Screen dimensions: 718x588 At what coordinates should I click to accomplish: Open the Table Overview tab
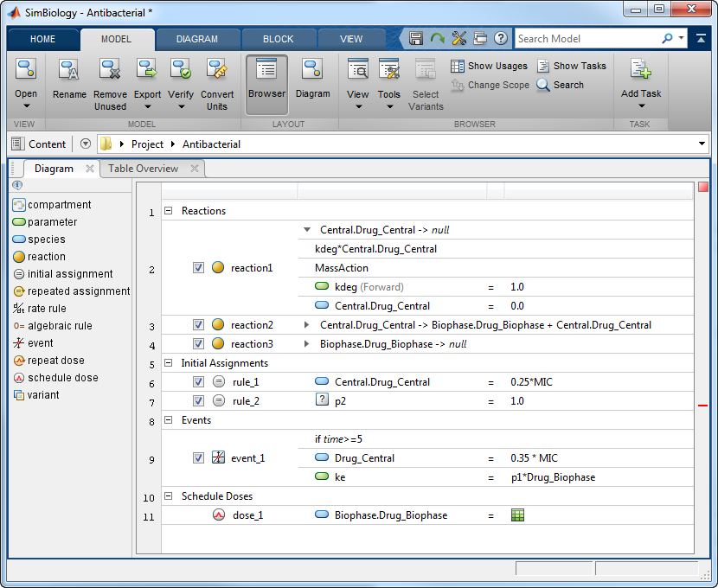[x=143, y=169]
